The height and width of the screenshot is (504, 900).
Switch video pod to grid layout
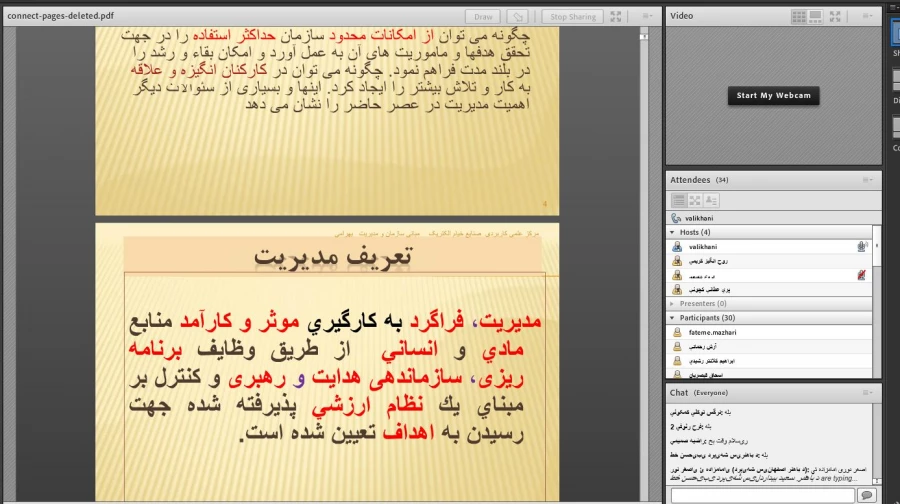(799, 16)
